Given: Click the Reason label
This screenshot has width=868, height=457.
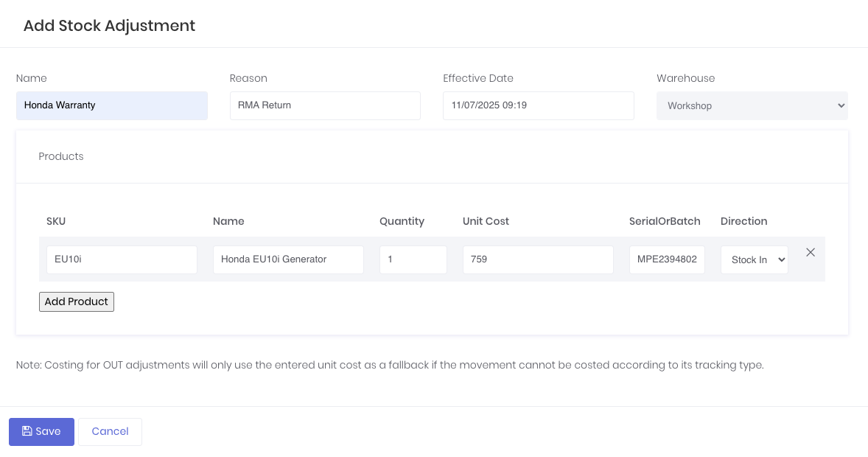Looking at the screenshot, I should 248,78.
